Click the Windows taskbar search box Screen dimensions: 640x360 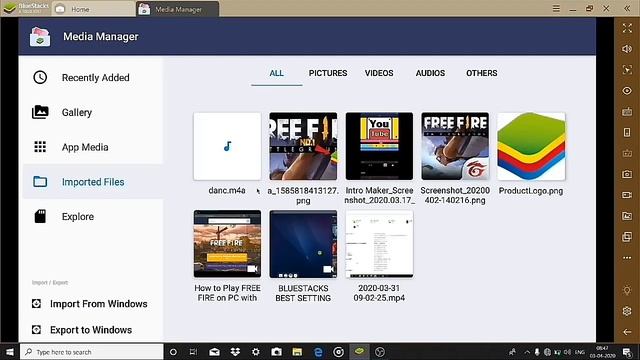coord(92,352)
